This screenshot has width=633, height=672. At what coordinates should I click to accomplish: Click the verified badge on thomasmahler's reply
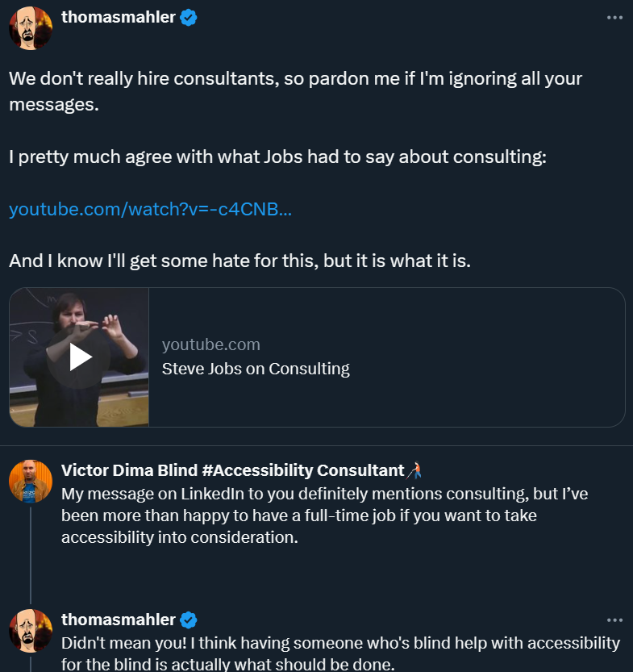click(x=189, y=620)
